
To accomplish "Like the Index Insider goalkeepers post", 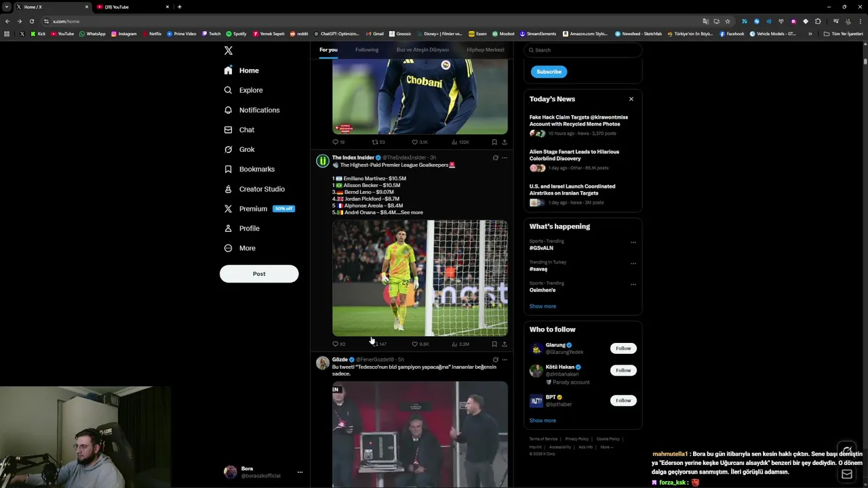I will pos(420,344).
